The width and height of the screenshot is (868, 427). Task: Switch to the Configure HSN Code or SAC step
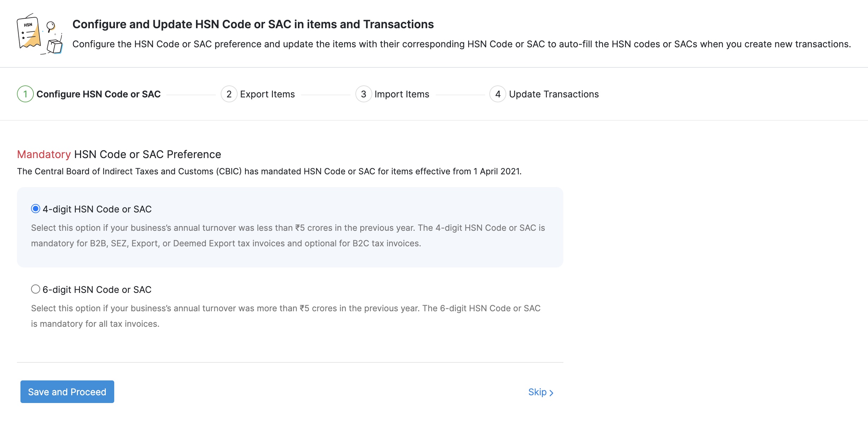[x=99, y=94]
